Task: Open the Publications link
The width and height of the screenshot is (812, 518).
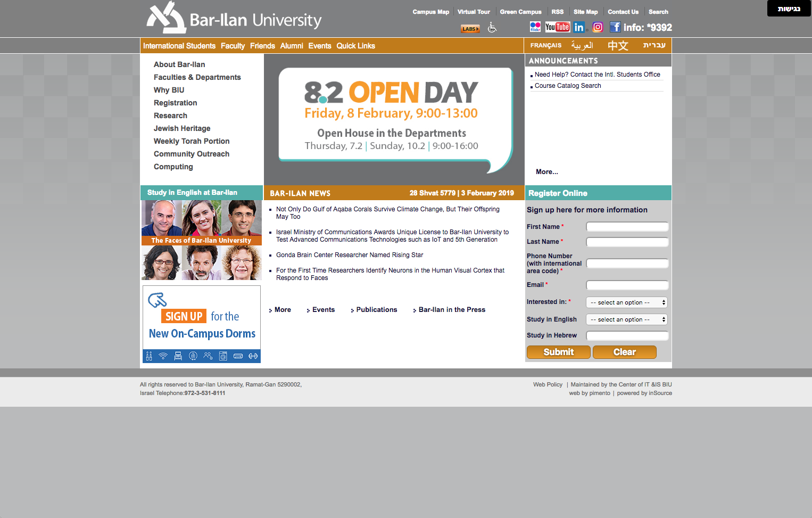Action: tap(377, 310)
